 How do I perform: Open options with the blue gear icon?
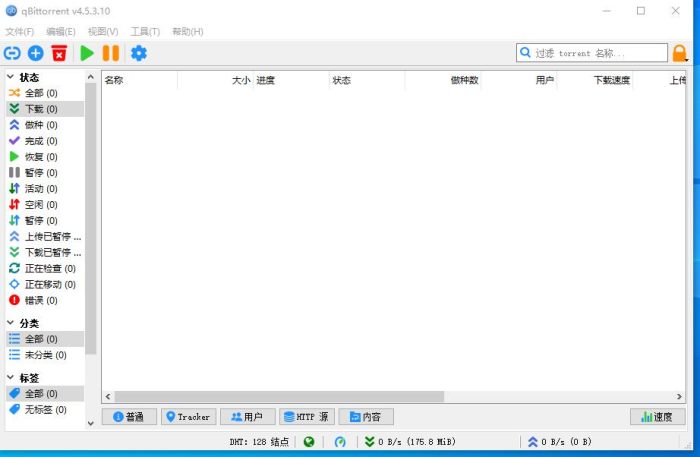pos(139,53)
